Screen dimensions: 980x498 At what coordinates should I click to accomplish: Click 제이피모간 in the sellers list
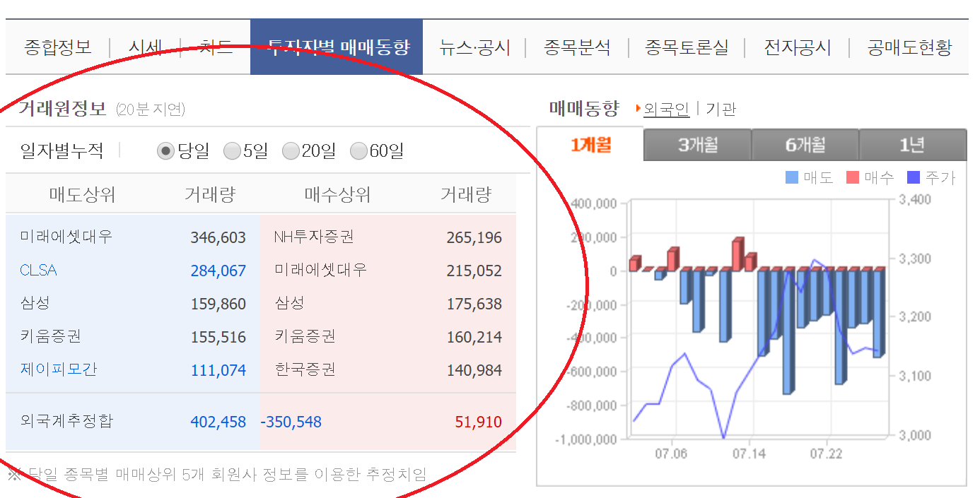[59, 369]
